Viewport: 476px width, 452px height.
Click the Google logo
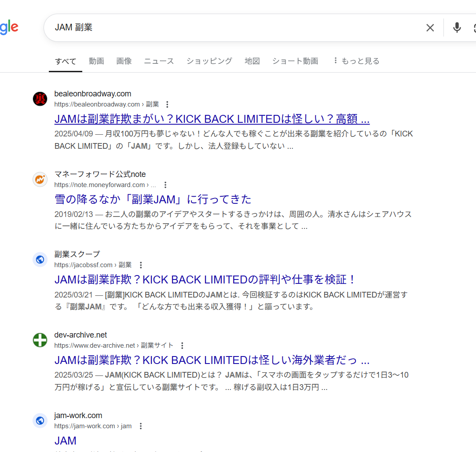click(x=9, y=27)
